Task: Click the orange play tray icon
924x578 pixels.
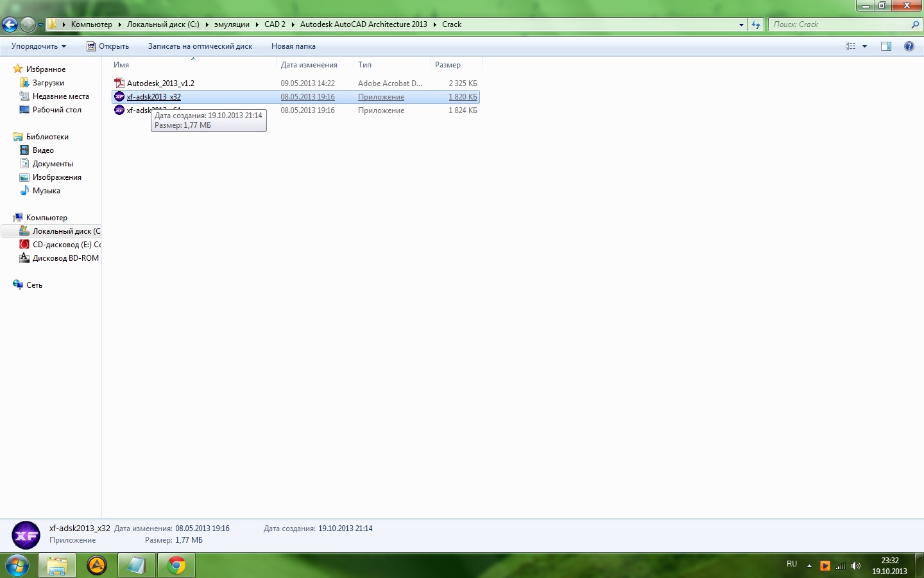Action: pyautogui.click(x=825, y=566)
